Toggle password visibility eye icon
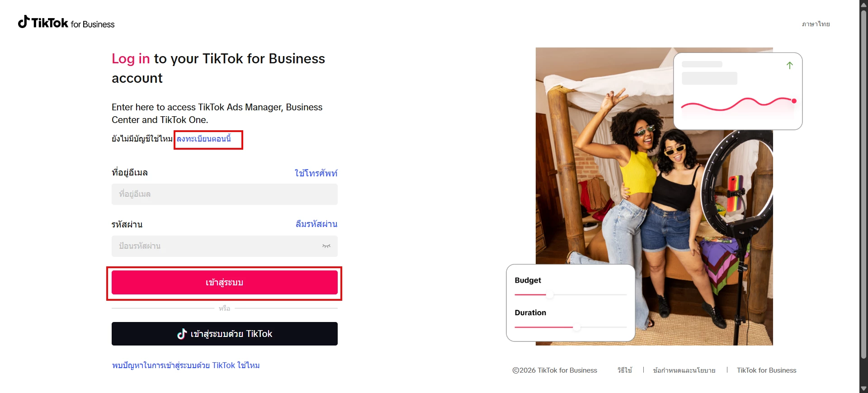Image resolution: width=868 pixels, height=393 pixels. [x=326, y=246]
